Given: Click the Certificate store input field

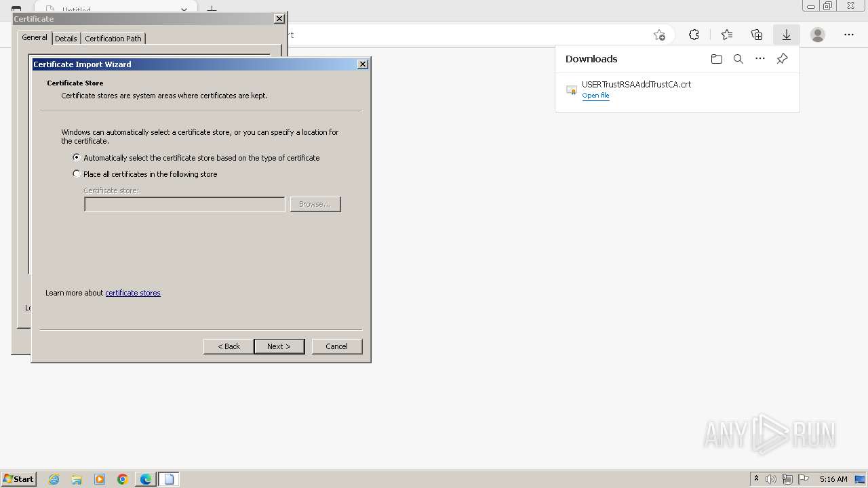Looking at the screenshot, I should tap(184, 204).
